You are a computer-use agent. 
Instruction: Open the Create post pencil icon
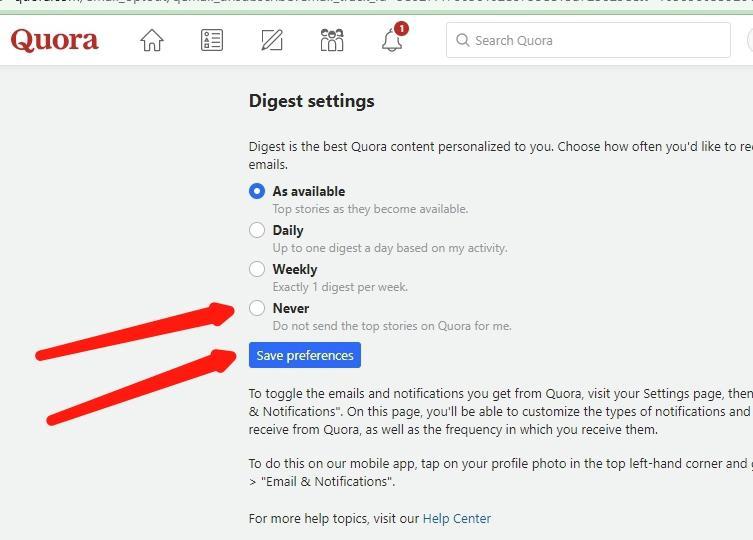pos(272,40)
